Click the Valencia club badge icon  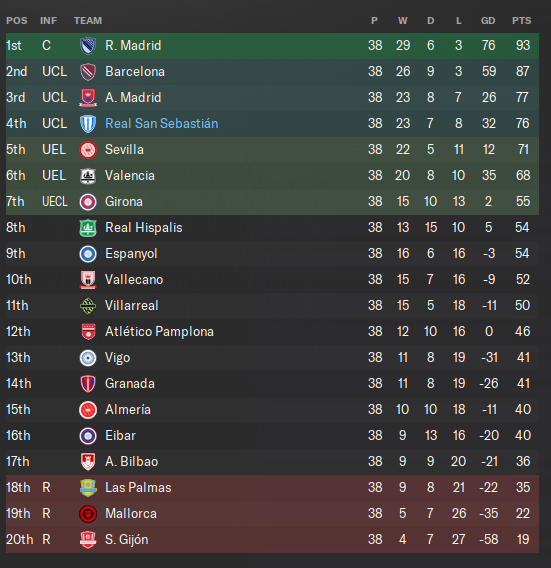tap(88, 176)
